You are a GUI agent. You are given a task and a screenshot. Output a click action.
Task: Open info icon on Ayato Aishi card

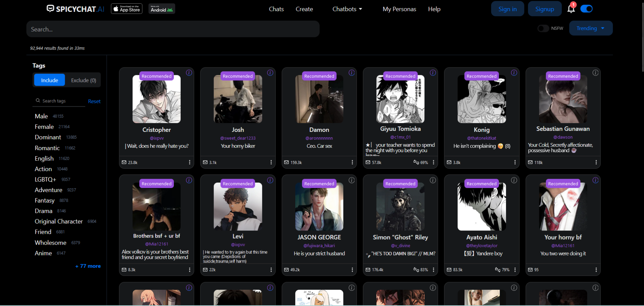[x=514, y=180]
